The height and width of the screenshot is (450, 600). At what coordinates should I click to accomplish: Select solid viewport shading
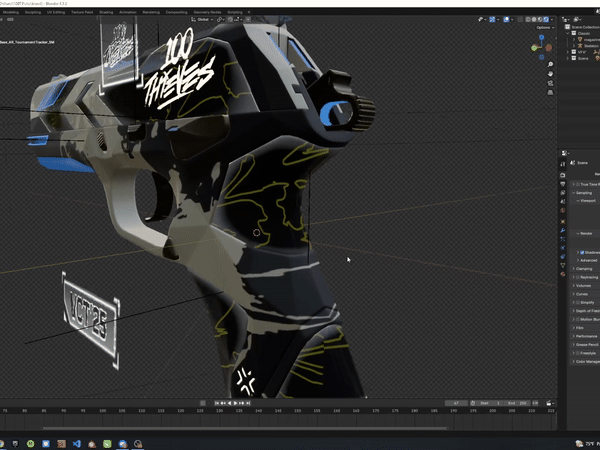[x=534, y=19]
